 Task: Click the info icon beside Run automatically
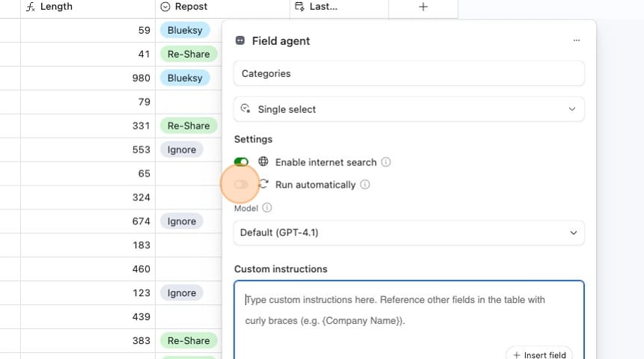[365, 185]
